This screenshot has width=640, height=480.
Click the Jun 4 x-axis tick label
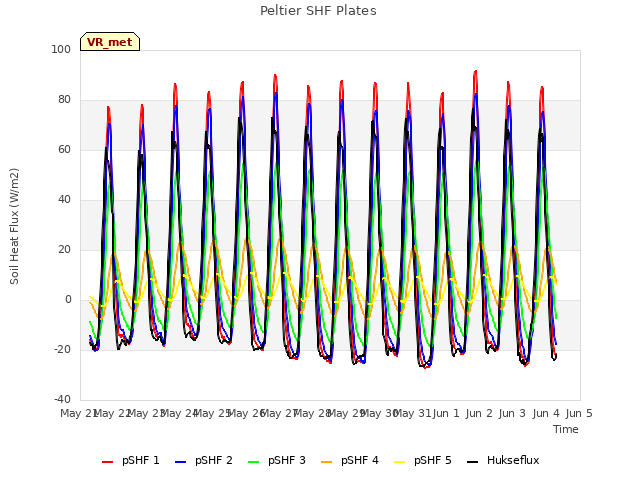click(546, 413)
